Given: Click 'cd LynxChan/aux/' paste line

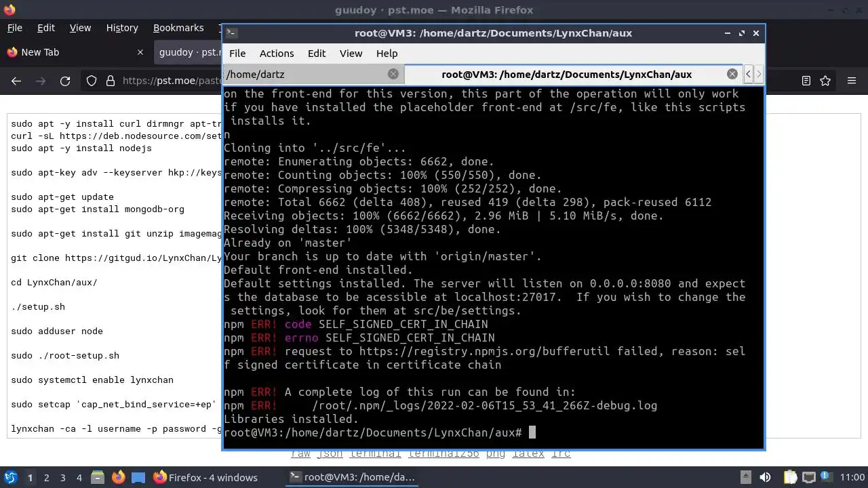Looking at the screenshot, I should 54,282.
